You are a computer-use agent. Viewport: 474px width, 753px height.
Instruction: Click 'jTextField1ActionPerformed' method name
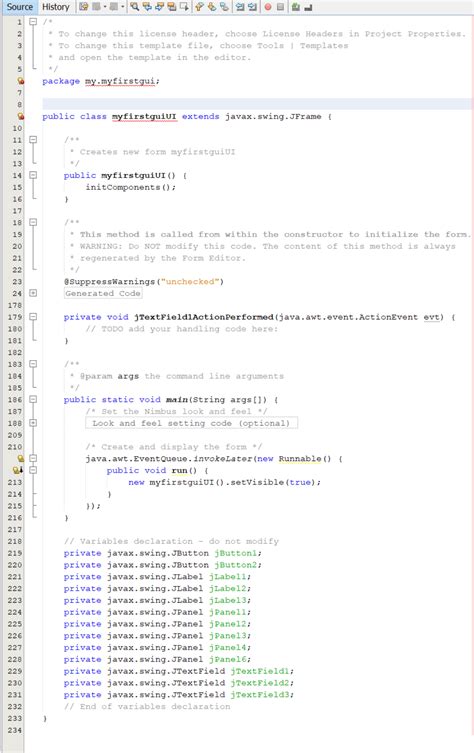coord(204,317)
